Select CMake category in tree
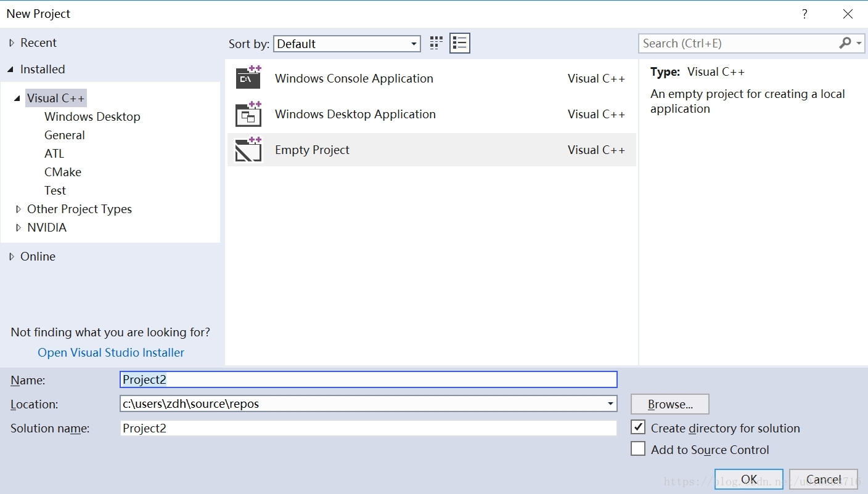Viewport: 868px width, 494px height. [x=63, y=172]
